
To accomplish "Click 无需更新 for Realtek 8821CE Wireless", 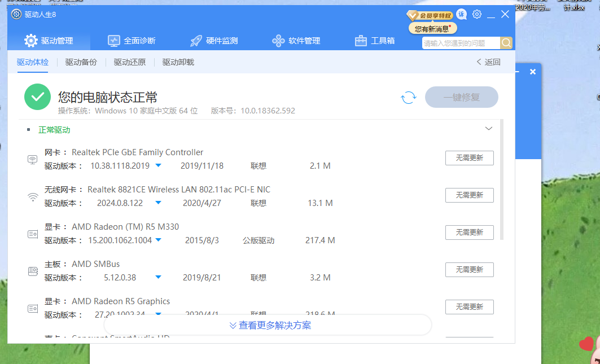I will point(469,195).
